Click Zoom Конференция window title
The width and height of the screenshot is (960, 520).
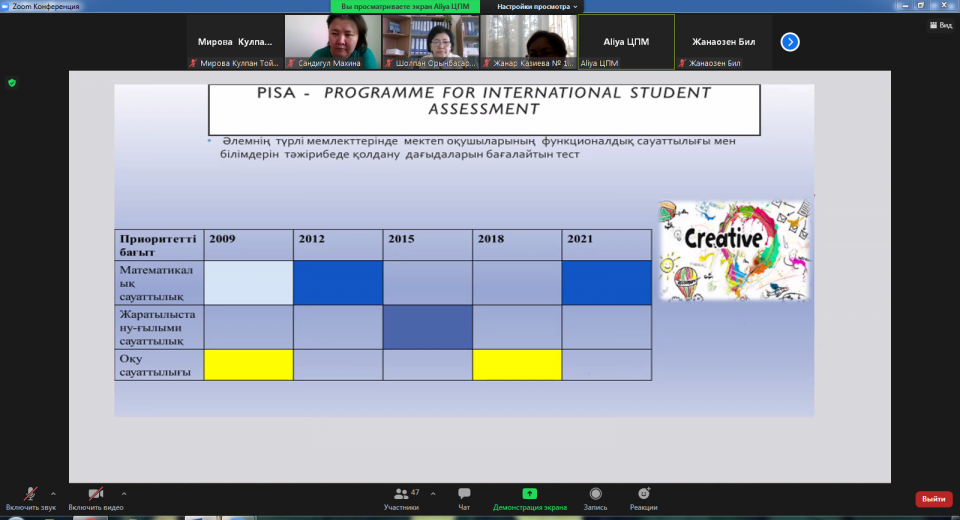45,6
